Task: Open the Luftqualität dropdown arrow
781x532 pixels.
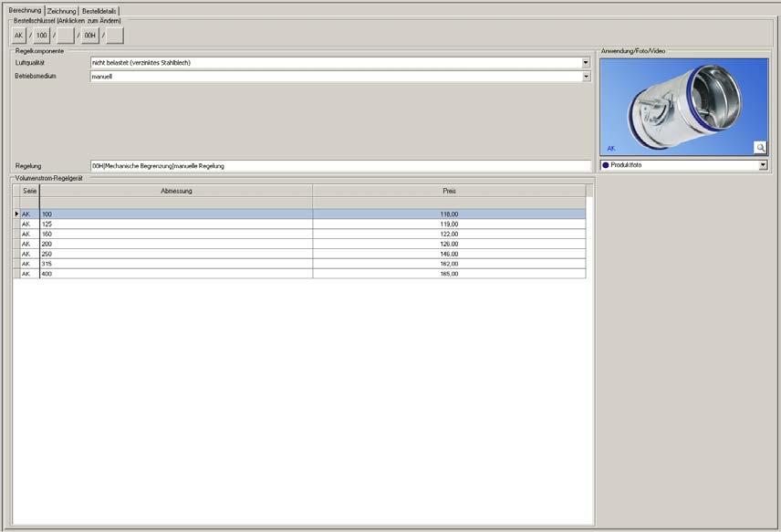Action: click(x=586, y=63)
